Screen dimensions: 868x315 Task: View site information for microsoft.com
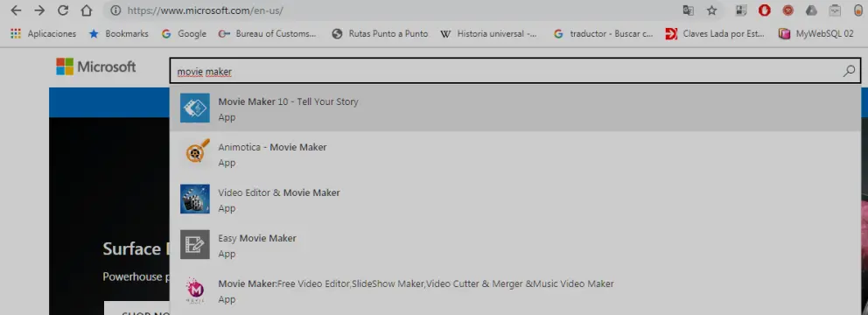[115, 10]
